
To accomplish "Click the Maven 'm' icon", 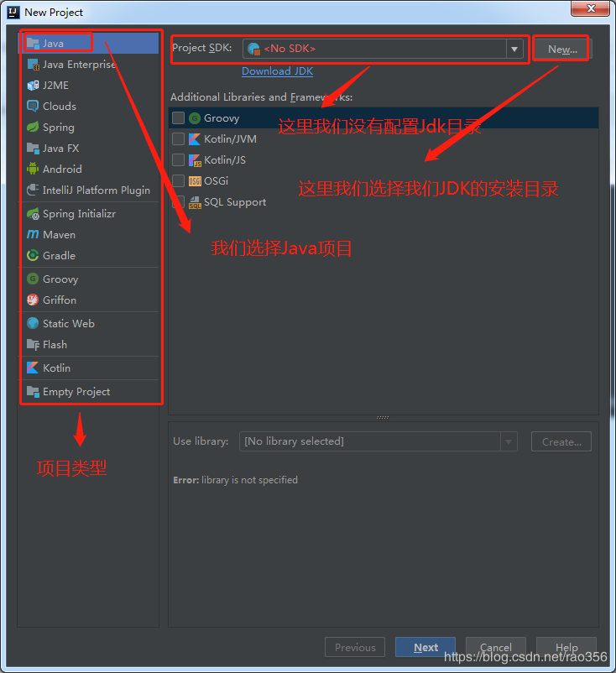I will (33, 234).
